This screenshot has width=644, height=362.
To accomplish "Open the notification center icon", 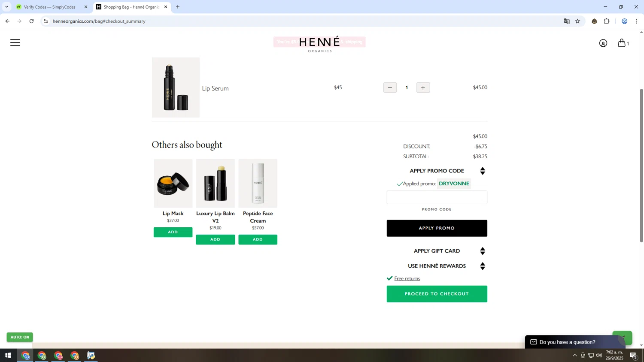I will coord(634,356).
